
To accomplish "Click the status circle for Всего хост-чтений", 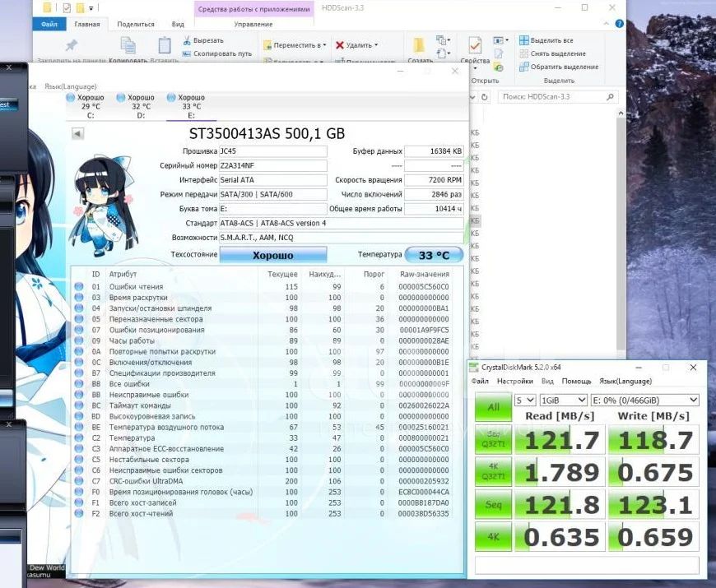I will (x=79, y=513).
